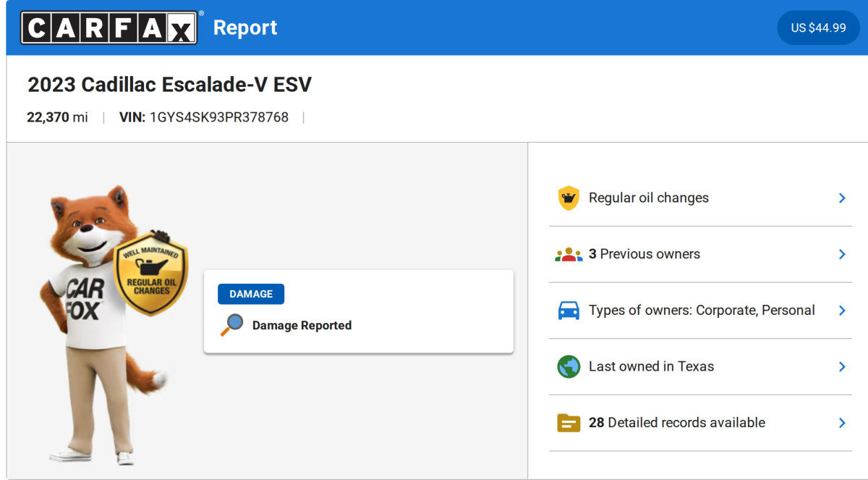The image size is (868, 480).
Task: Click the blue car icon for owner types
Action: pos(569,310)
